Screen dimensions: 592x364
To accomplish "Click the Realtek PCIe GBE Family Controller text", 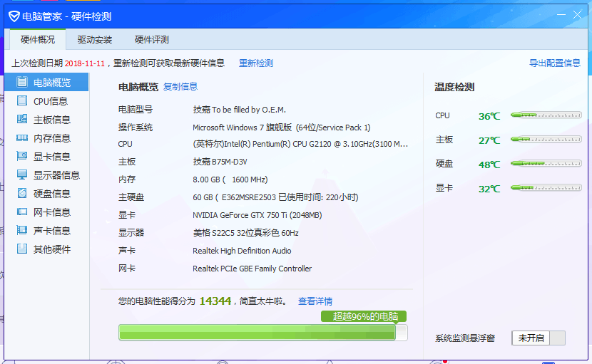I will point(252,269).
